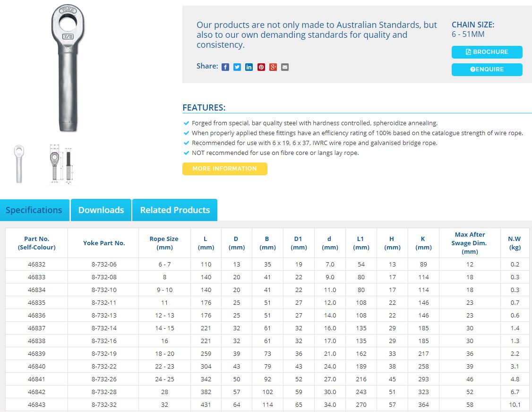The image size is (532, 412).
Task: Click the 364 K dimension value
Action: [x=423, y=405]
